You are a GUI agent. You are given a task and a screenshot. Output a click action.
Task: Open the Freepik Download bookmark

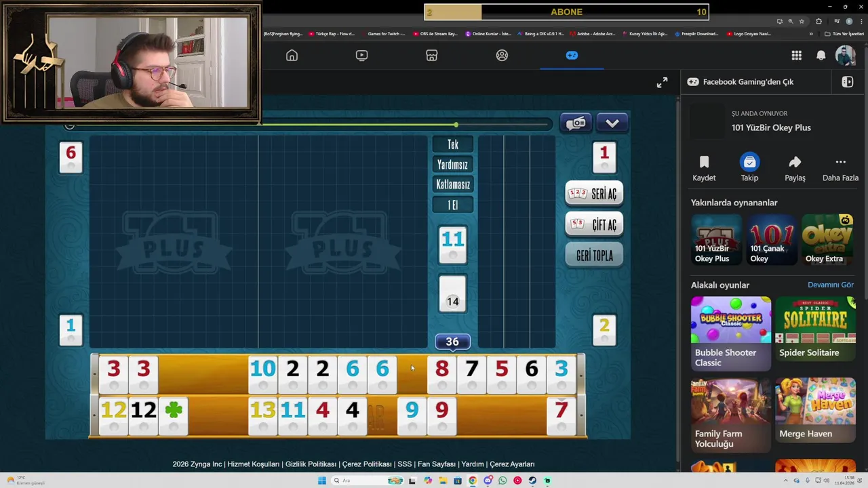698,34
